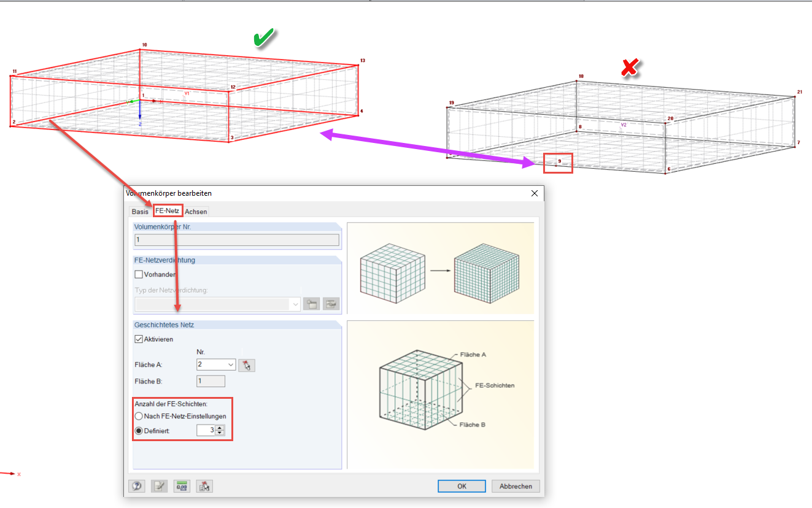The width and height of the screenshot is (812, 508).
Task: Click the fourth icon in the dialog footer
Action: coord(204,486)
